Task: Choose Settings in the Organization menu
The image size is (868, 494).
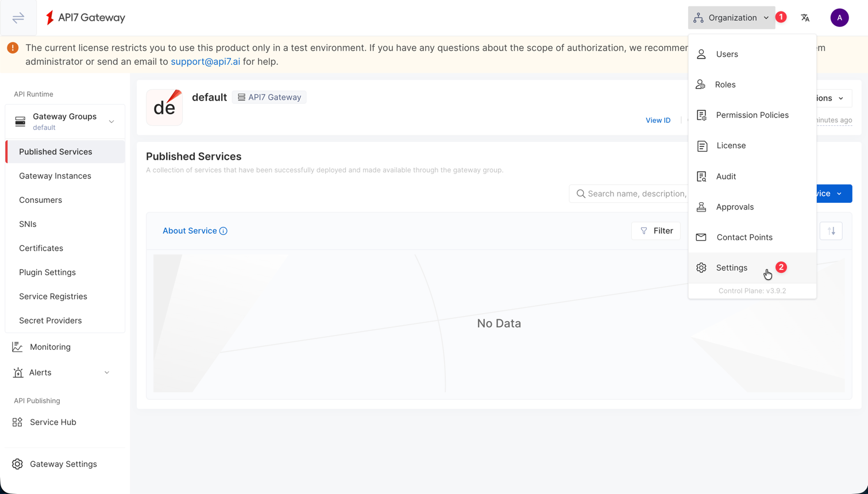Action: 731,268
